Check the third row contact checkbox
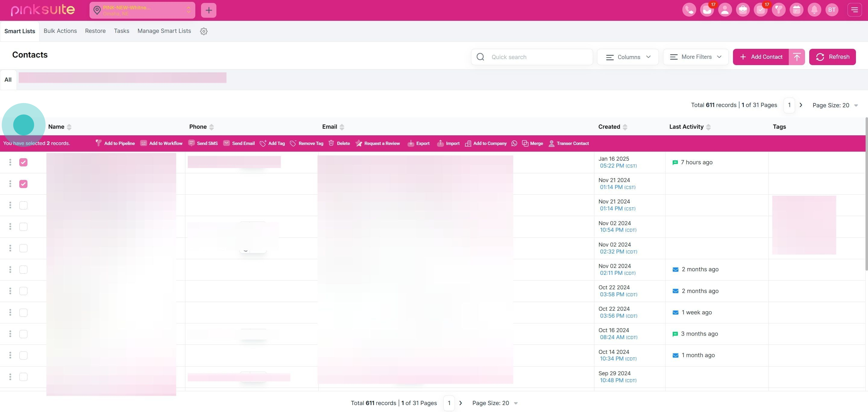 (x=23, y=206)
